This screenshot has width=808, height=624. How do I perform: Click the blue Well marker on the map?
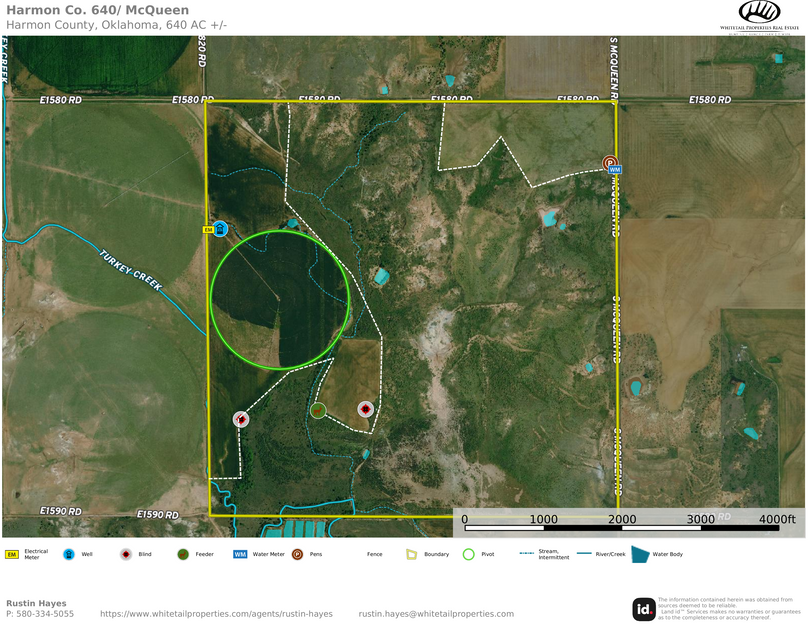pos(220,229)
